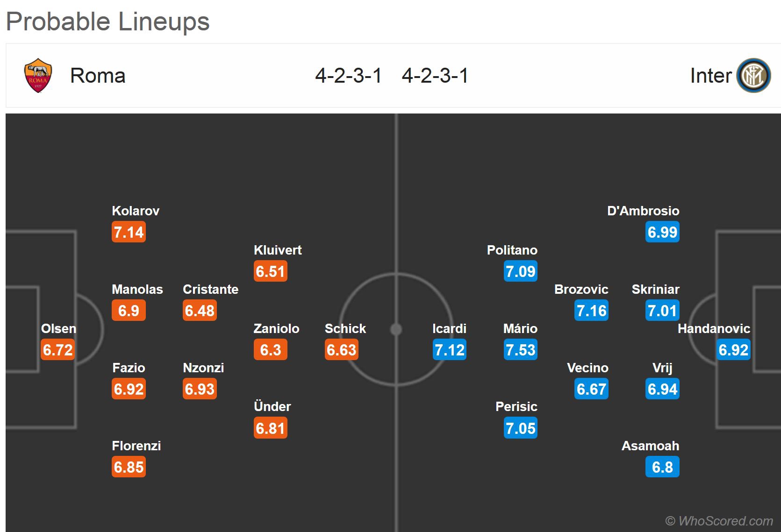Click the Inter club crest icon
This screenshot has width=781, height=532.
pos(753,75)
